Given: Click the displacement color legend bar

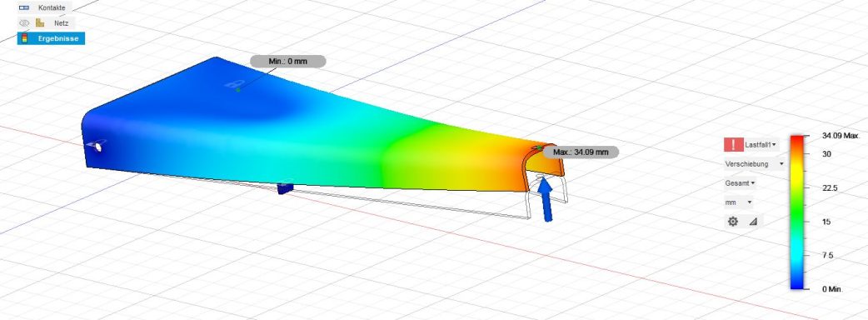Looking at the screenshot, I should coord(797,212).
